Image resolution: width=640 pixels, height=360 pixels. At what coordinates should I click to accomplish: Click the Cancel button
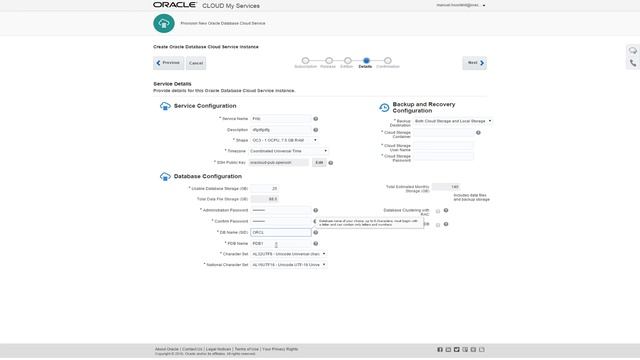tap(196, 63)
